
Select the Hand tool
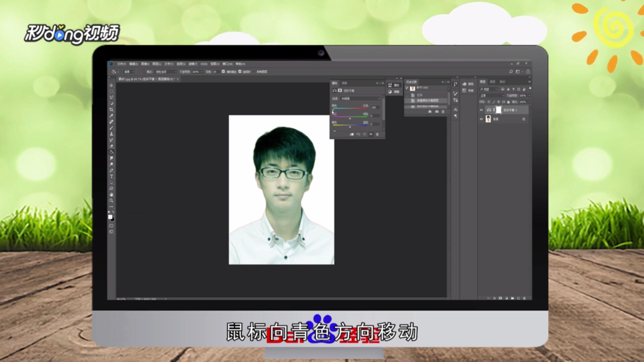coord(111,194)
